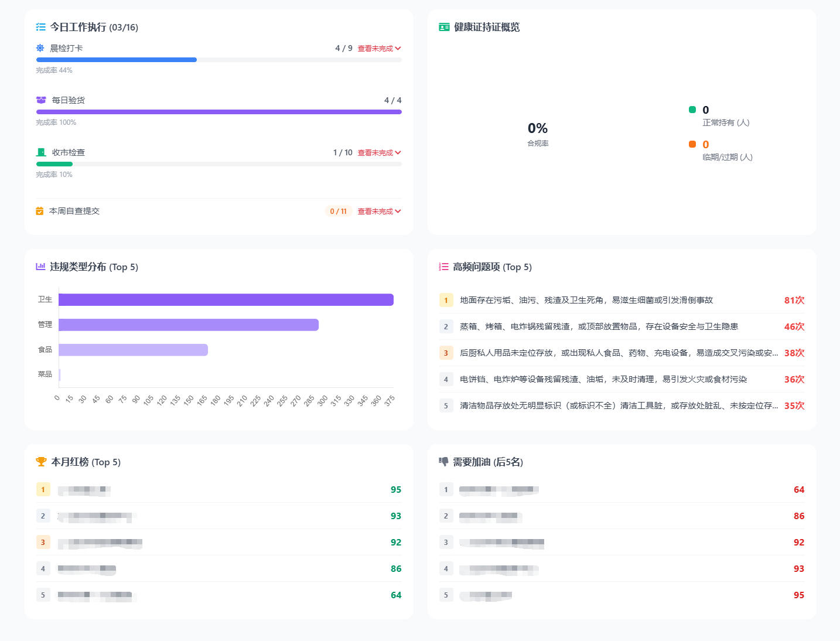Expand 查看未完成 for 收市检查
Screen dimensions: 840x641
click(379, 153)
